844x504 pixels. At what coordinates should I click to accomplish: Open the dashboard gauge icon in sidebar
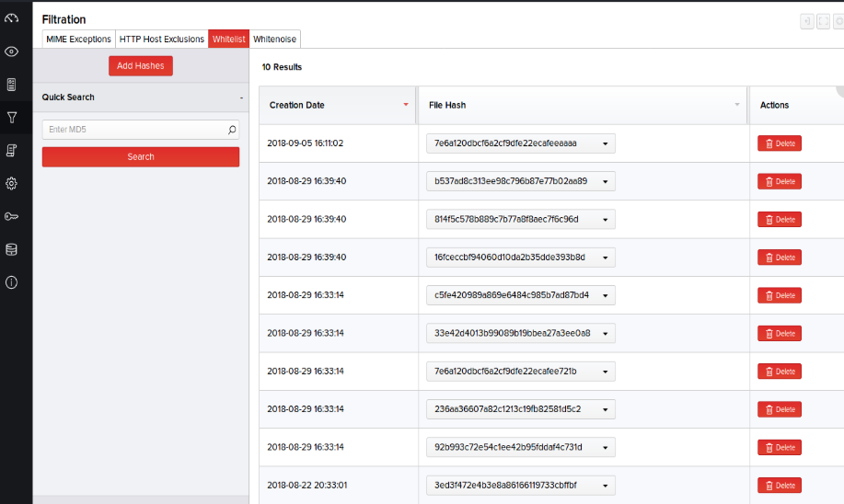coord(12,17)
